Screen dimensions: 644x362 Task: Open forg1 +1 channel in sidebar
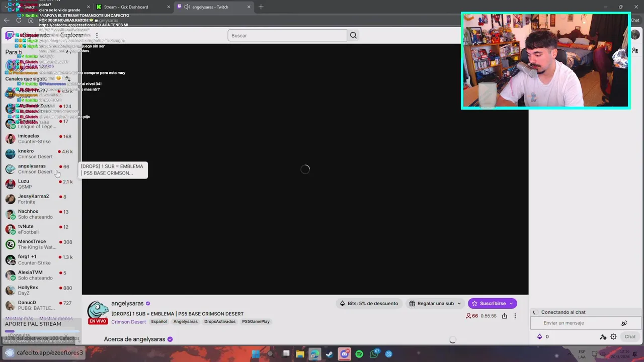40,260
